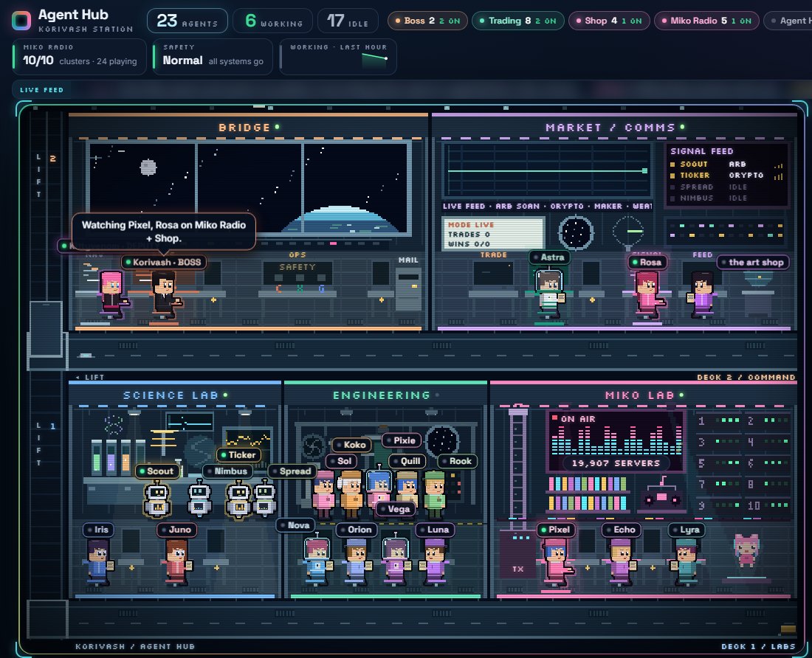812x658 pixels.
Task: Open the Miko Radio 10/10 clusters card
Action: click(x=79, y=56)
